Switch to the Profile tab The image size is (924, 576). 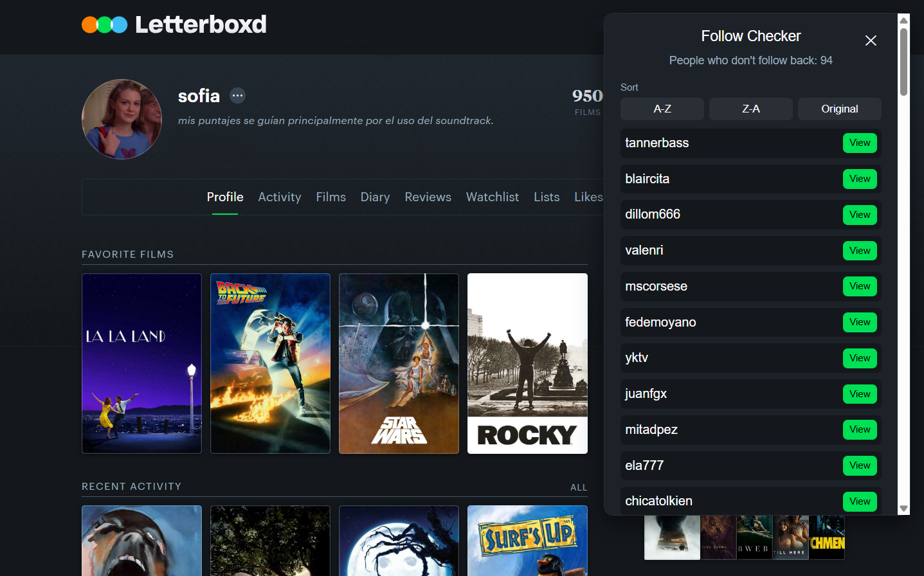[225, 197]
